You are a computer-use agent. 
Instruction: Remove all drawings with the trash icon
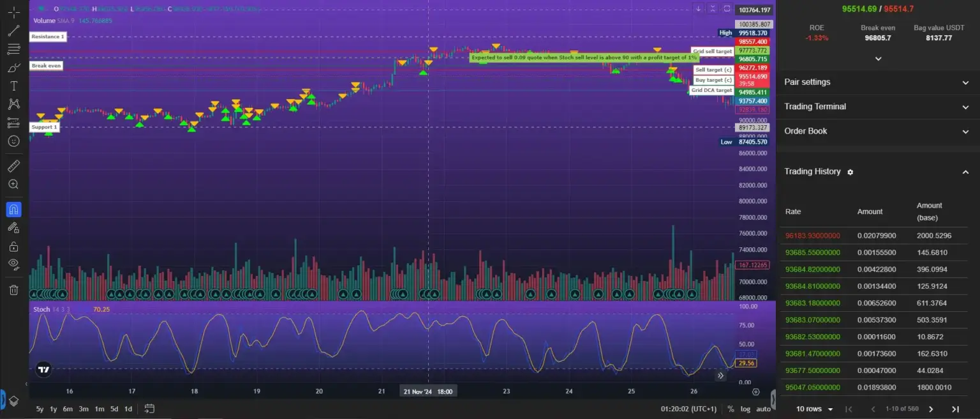[13, 289]
